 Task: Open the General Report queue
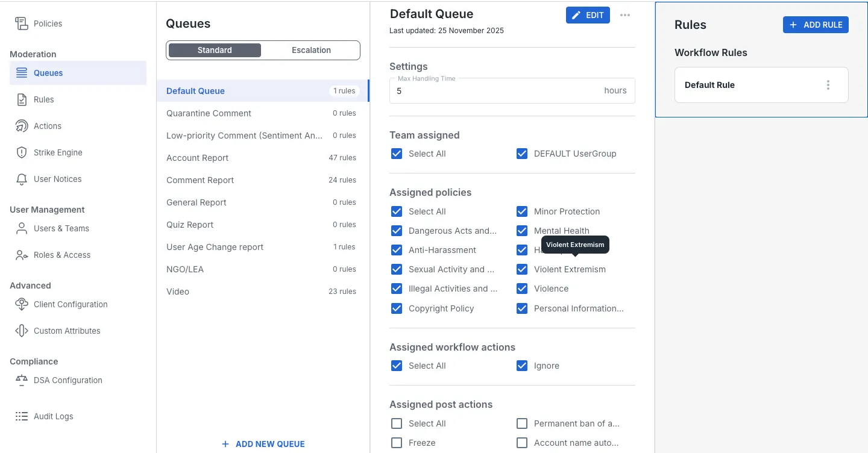(x=263, y=202)
